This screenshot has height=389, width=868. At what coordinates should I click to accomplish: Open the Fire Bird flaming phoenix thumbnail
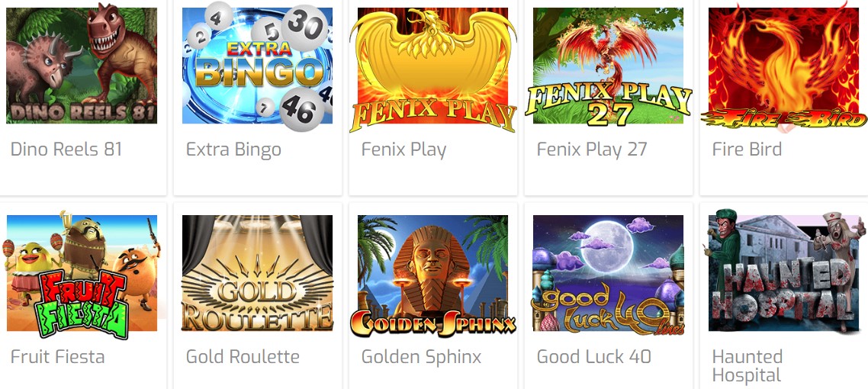pyautogui.click(x=784, y=66)
